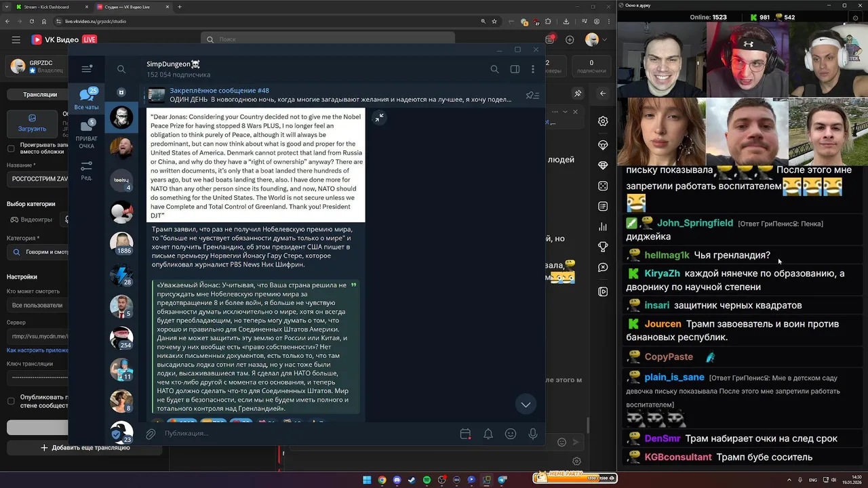
Task: Open the pinned messages list icon
Action: point(533,96)
